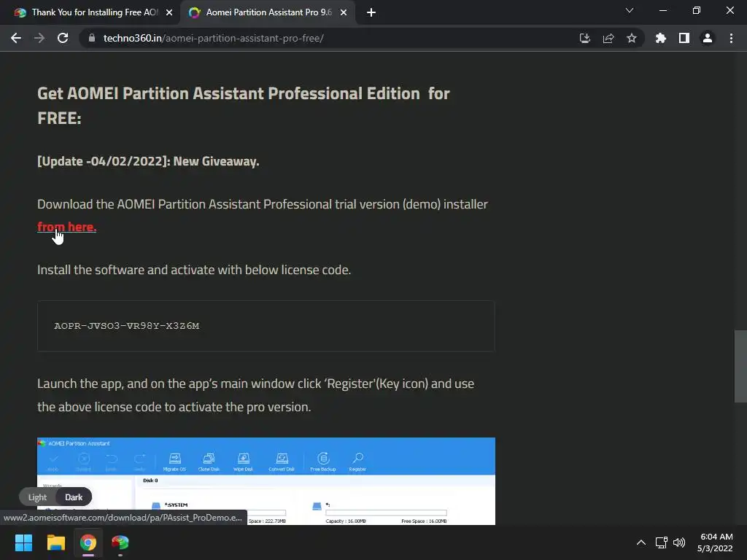Reload the techno360 page
The width and height of the screenshot is (747, 560).
coord(63,38)
